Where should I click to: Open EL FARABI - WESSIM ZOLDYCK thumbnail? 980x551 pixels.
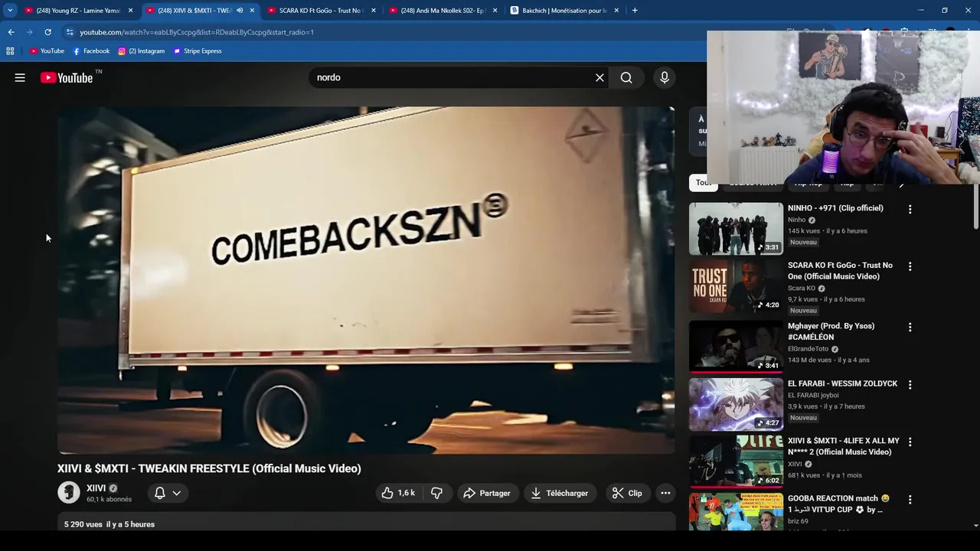[736, 404]
